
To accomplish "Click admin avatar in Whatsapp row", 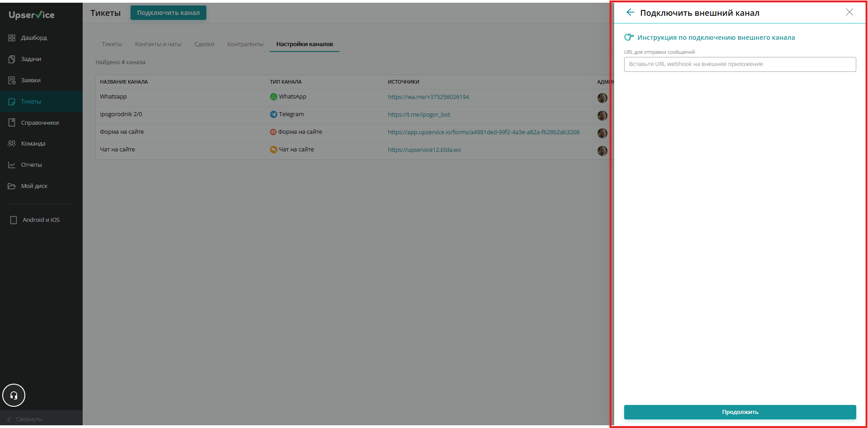I will click(602, 98).
